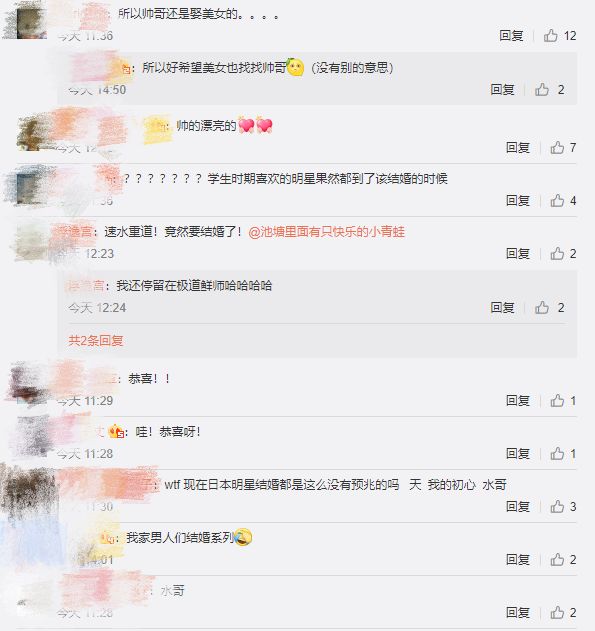Like the 所以好希望美女 reply
The height and width of the screenshot is (631, 595).
pyautogui.click(x=542, y=89)
